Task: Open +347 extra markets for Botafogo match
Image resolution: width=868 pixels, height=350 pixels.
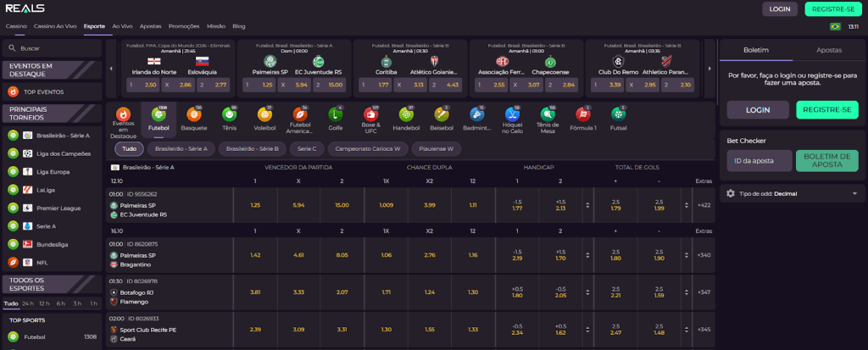Action: (x=704, y=292)
